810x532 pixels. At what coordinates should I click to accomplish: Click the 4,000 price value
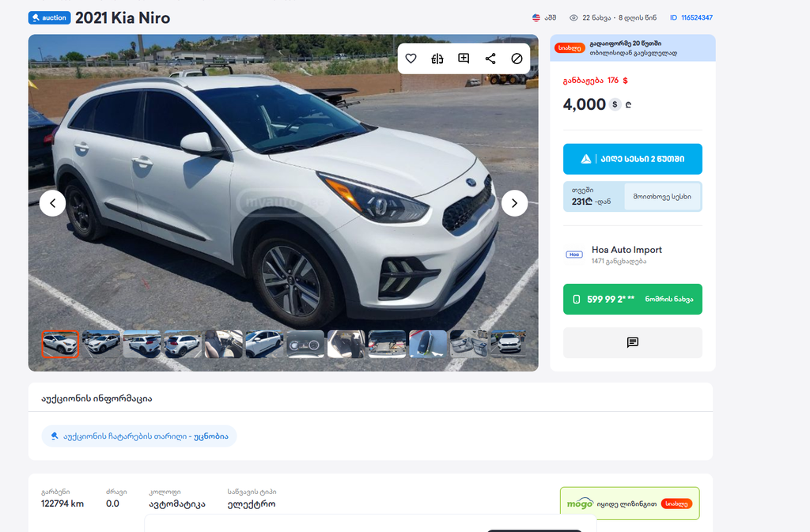[585, 104]
